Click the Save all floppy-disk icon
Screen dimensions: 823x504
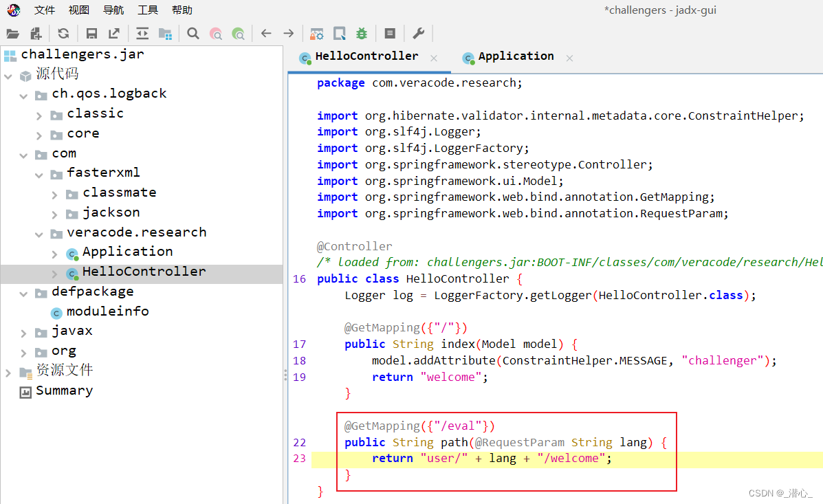pos(91,34)
